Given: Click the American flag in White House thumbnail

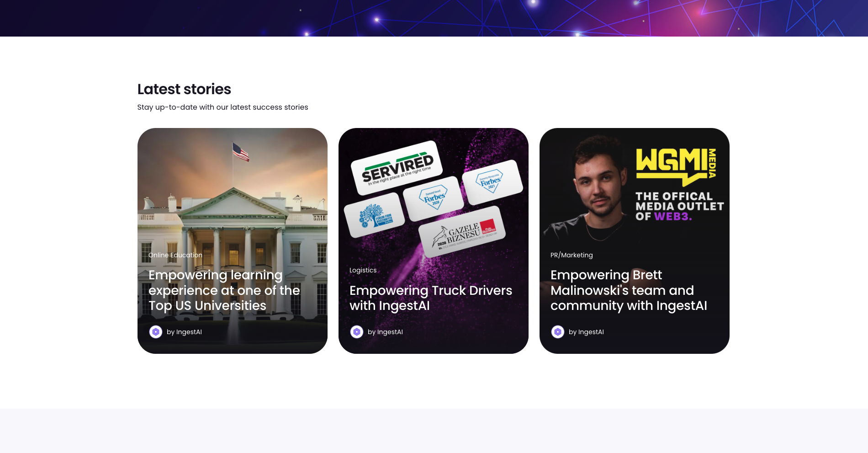Looking at the screenshot, I should [241, 152].
